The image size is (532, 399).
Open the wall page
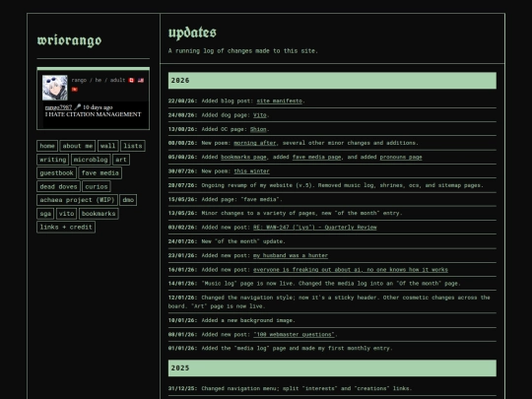coord(108,146)
